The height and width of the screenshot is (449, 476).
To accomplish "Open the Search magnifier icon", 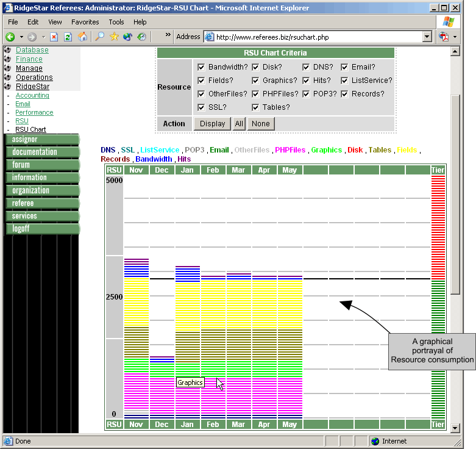I will click(x=99, y=37).
